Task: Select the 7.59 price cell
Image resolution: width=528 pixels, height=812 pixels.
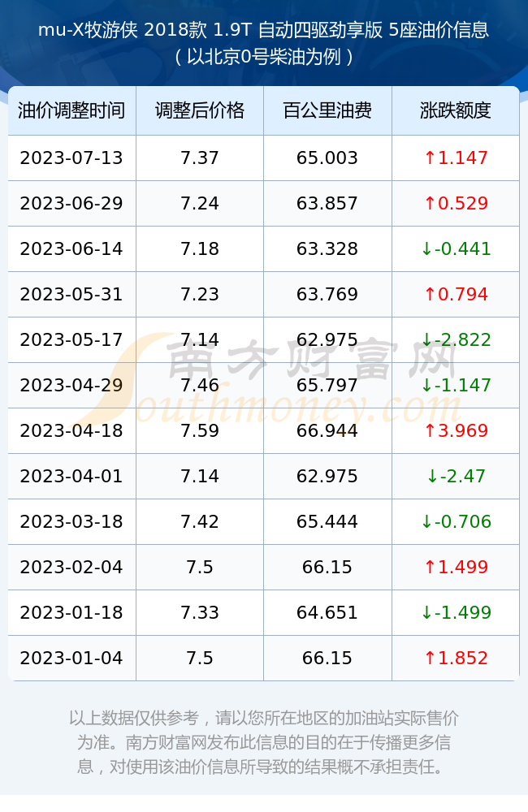Action: [x=200, y=431]
